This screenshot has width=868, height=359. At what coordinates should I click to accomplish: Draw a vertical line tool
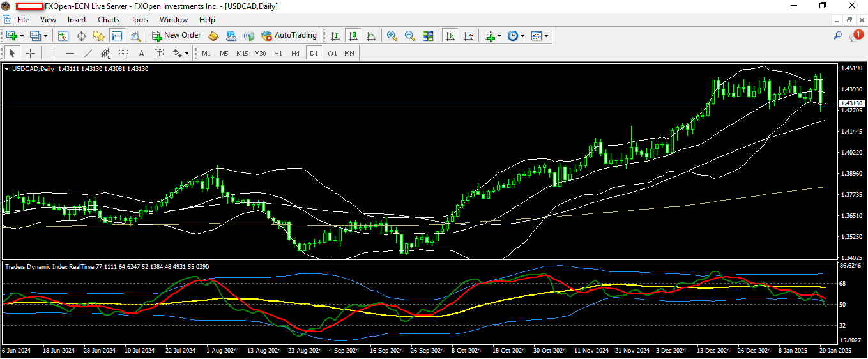(x=52, y=53)
